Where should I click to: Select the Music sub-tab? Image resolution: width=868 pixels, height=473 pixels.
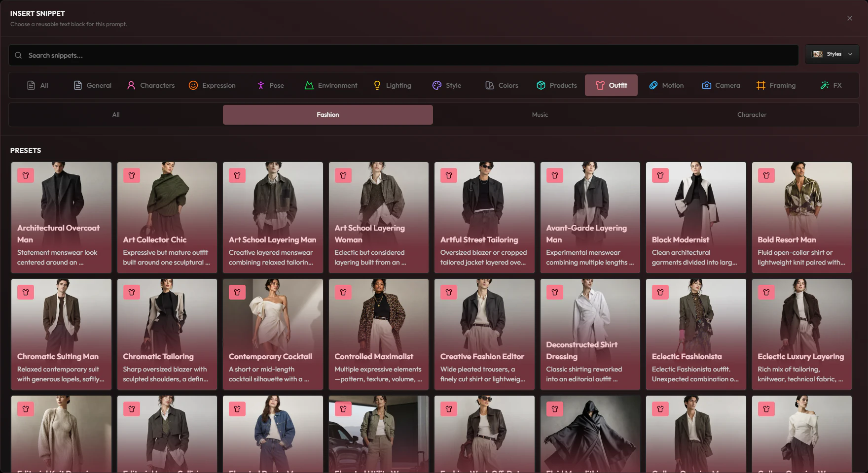[x=540, y=115]
